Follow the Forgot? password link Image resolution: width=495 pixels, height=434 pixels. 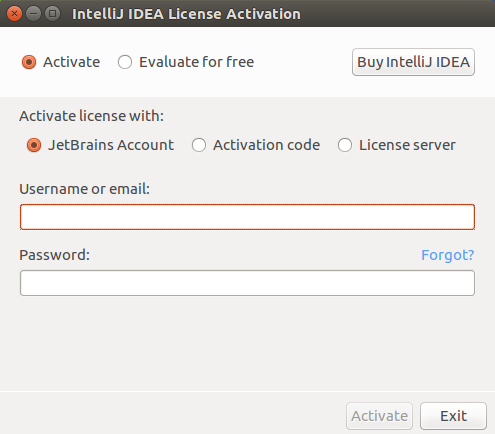tap(447, 255)
